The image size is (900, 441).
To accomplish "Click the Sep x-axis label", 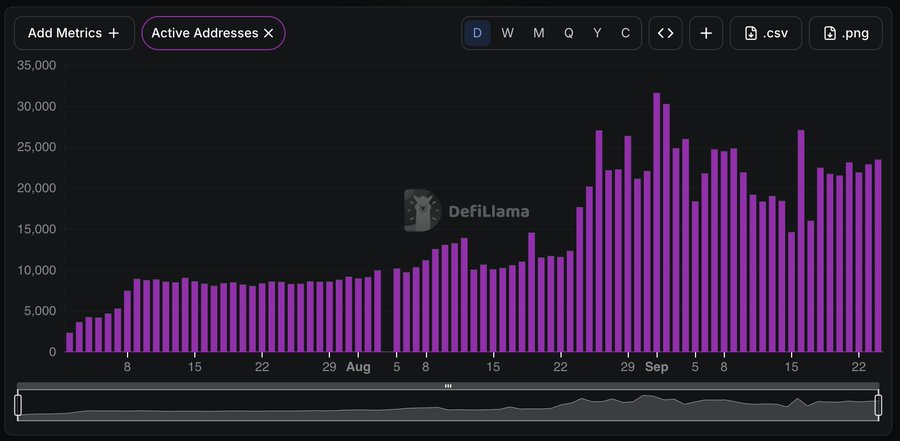I will click(x=657, y=367).
